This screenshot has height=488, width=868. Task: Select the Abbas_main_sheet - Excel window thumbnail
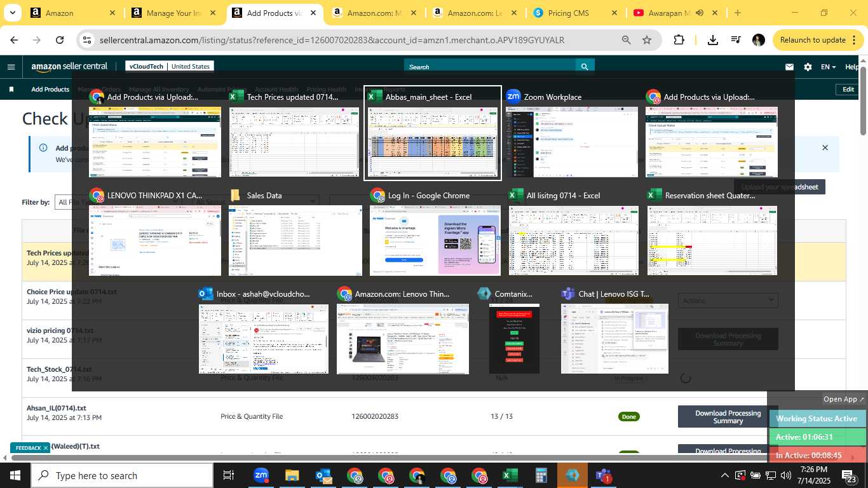pyautogui.click(x=432, y=133)
